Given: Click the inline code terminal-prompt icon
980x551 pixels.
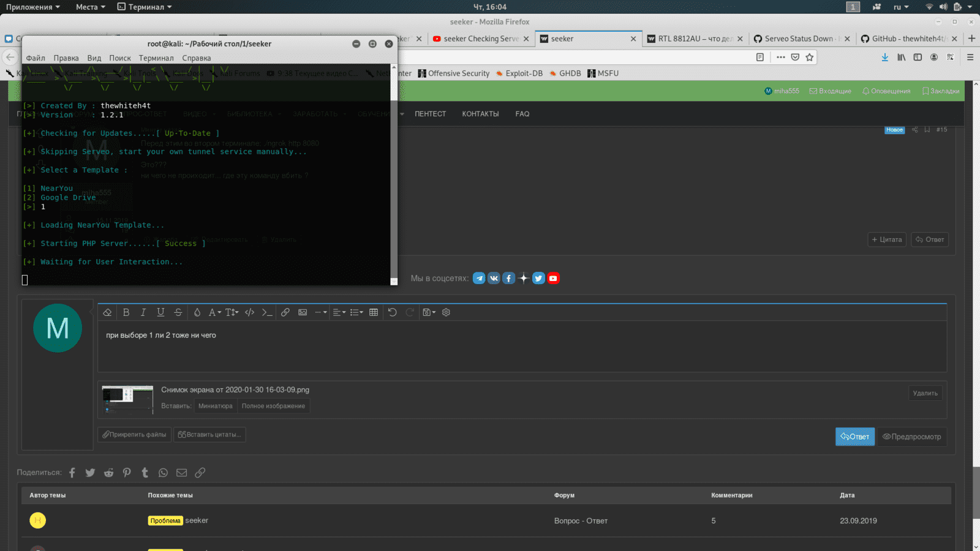Looking at the screenshot, I should pos(267,312).
